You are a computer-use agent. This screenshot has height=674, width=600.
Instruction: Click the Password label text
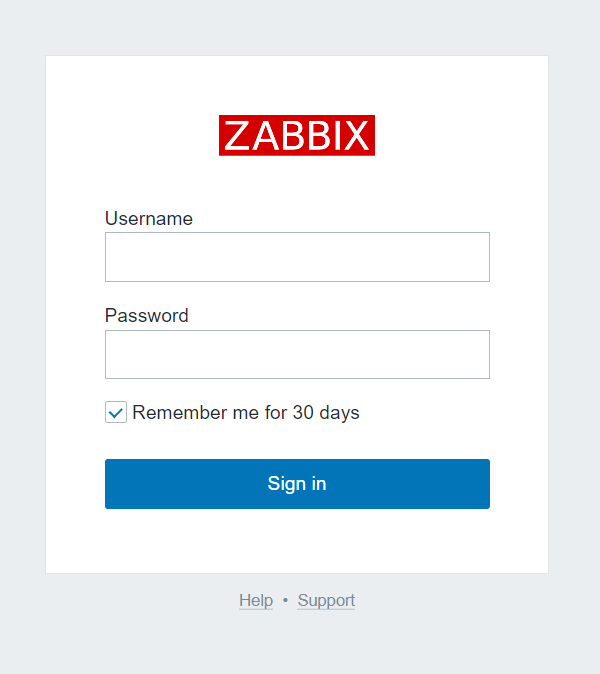coord(147,316)
